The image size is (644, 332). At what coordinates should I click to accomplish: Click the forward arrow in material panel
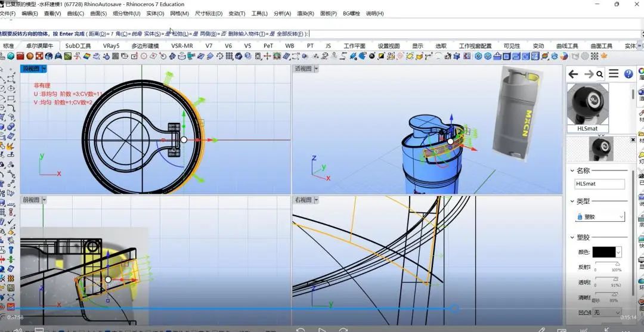(589, 74)
